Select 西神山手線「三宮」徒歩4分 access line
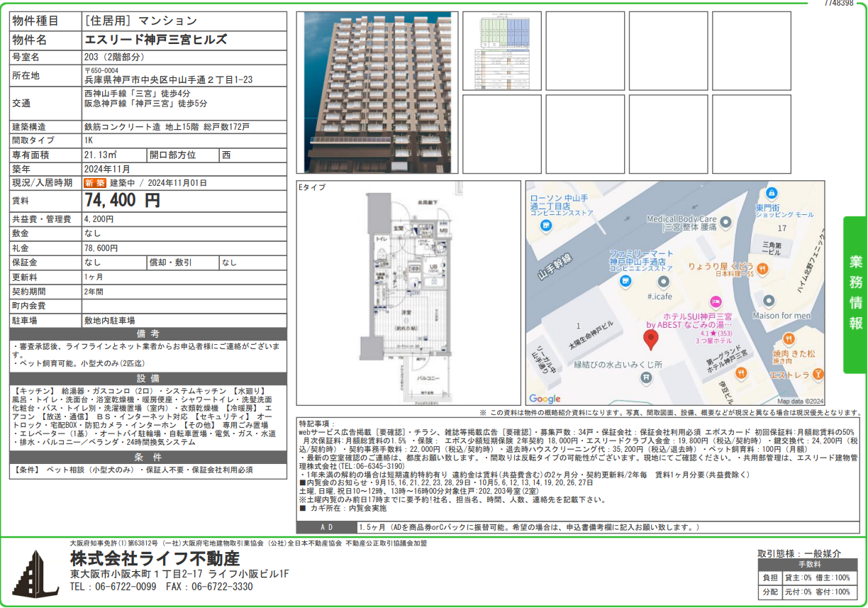Screen dimensions: 868x608 click(137, 94)
